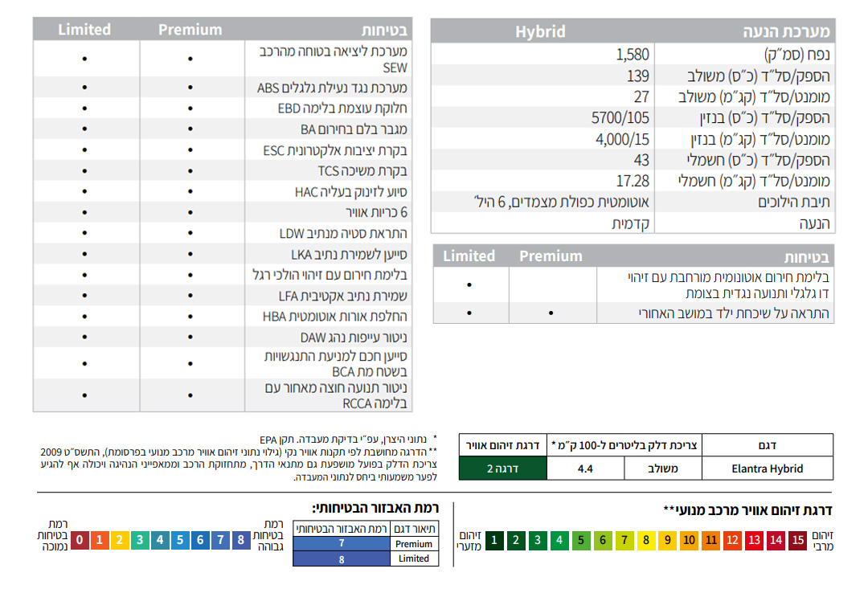Select the yellow pollution level 9 swatch
868x589 pixels.
(667, 540)
